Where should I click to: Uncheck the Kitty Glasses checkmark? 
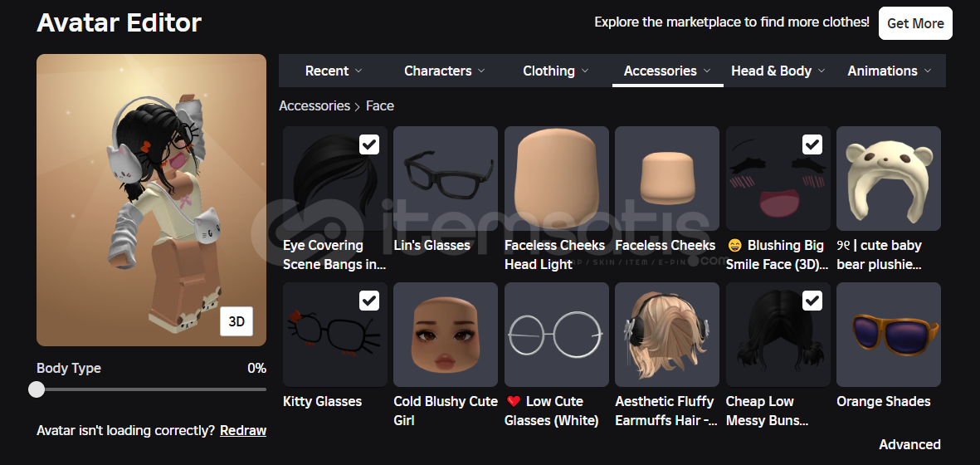tap(369, 301)
